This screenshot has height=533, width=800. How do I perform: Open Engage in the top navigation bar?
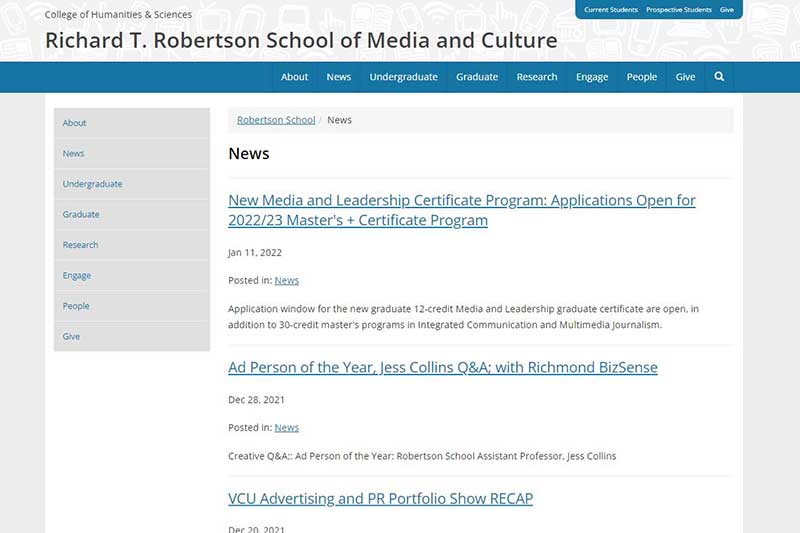pyautogui.click(x=592, y=77)
